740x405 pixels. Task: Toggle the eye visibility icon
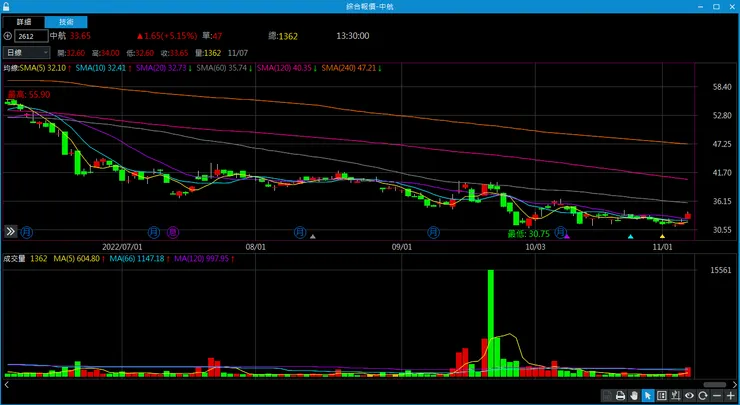[x=689, y=396]
